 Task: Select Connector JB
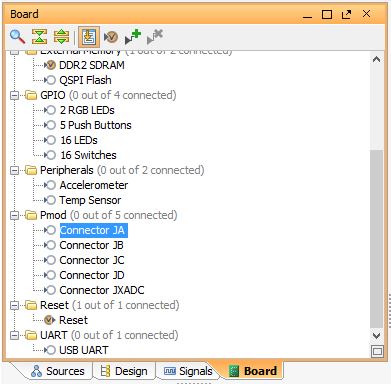point(91,245)
